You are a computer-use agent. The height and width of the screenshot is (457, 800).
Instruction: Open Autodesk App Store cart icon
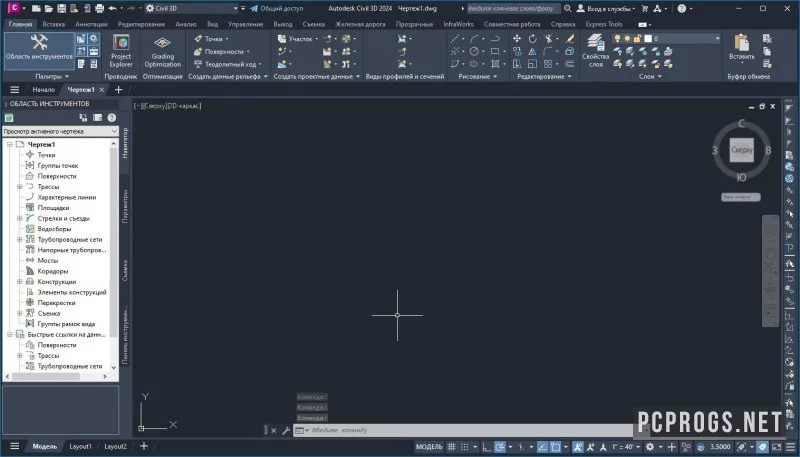tap(644, 8)
